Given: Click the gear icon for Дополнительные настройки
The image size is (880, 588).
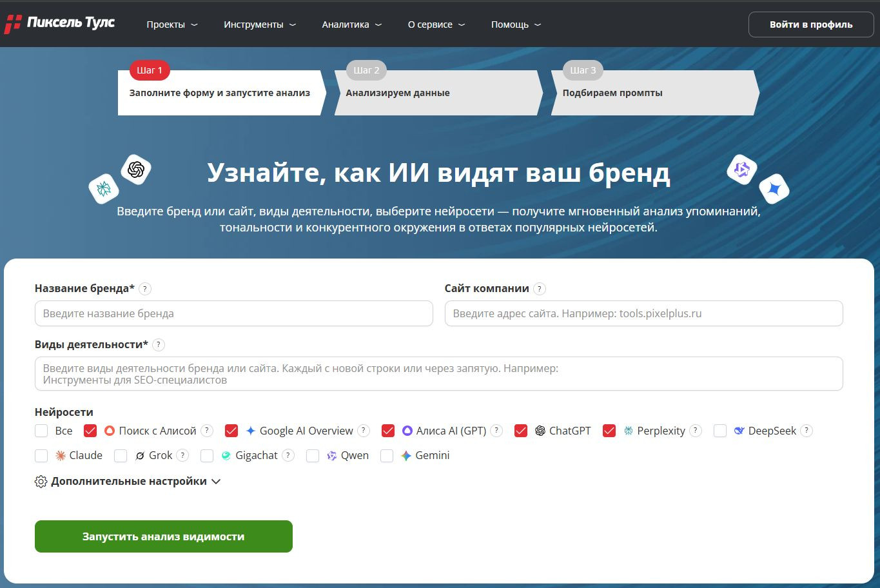Looking at the screenshot, I should 41,482.
